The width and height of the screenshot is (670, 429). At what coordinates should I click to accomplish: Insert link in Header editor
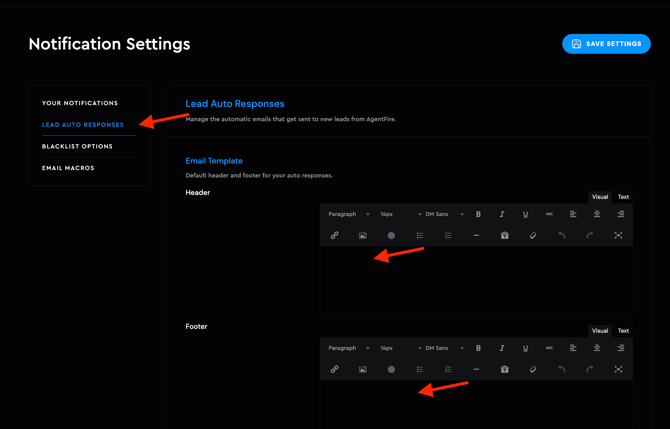[334, 236]
